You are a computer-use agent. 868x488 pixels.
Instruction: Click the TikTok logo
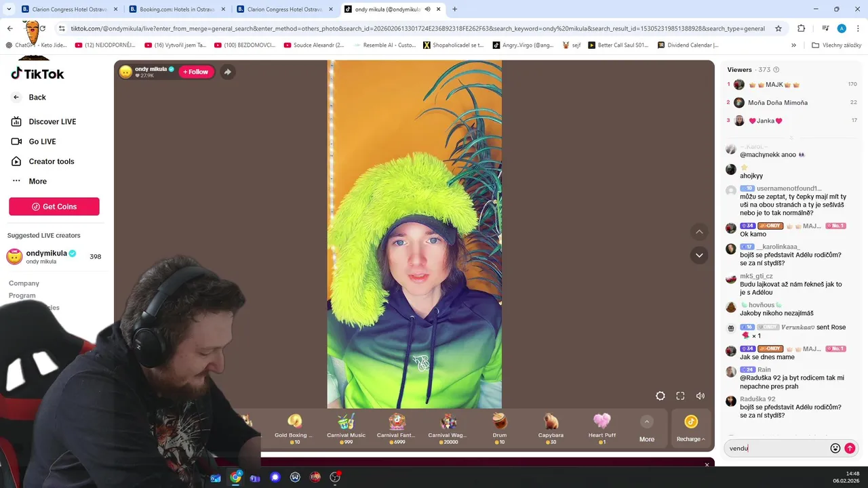coord(37,73)
